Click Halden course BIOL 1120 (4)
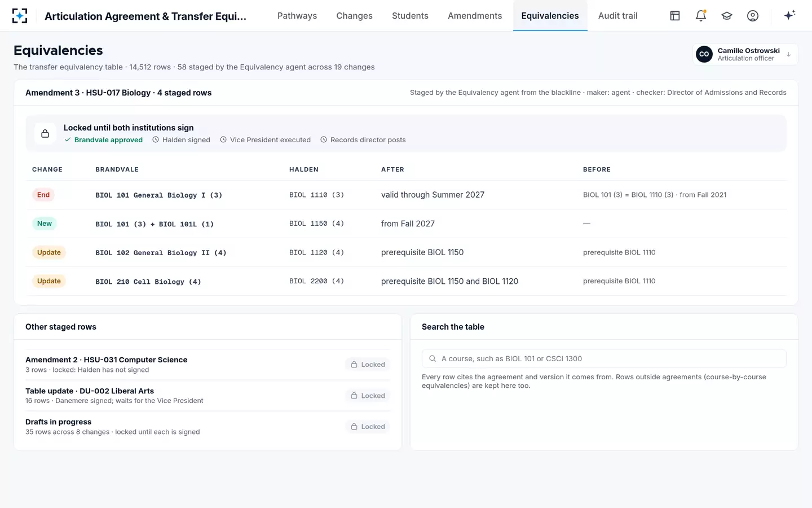Screen dimensions: 812x508 tap(316, 252)
